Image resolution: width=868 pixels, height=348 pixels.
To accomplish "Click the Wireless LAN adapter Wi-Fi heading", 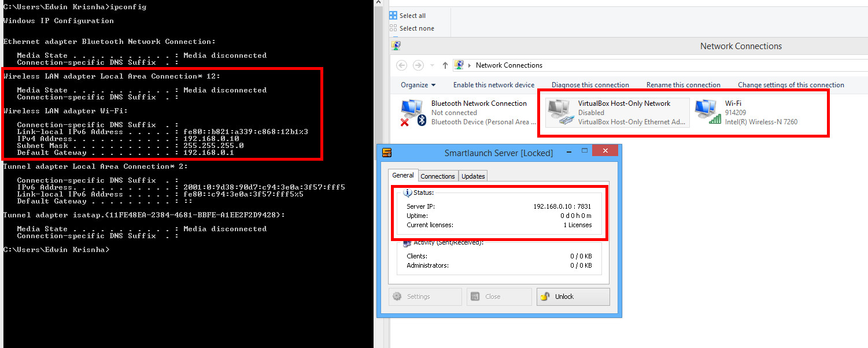I will click(65, 111).
